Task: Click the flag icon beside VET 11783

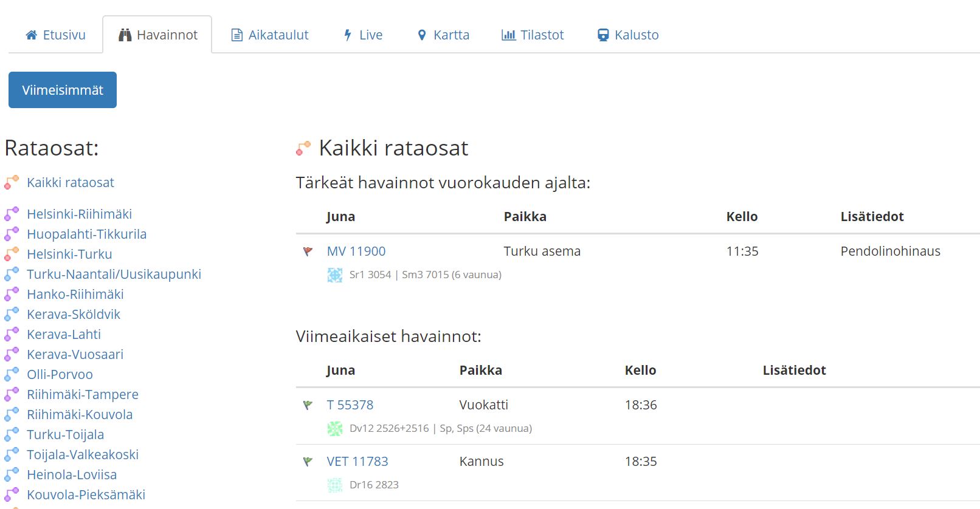Action: [308, 462]
